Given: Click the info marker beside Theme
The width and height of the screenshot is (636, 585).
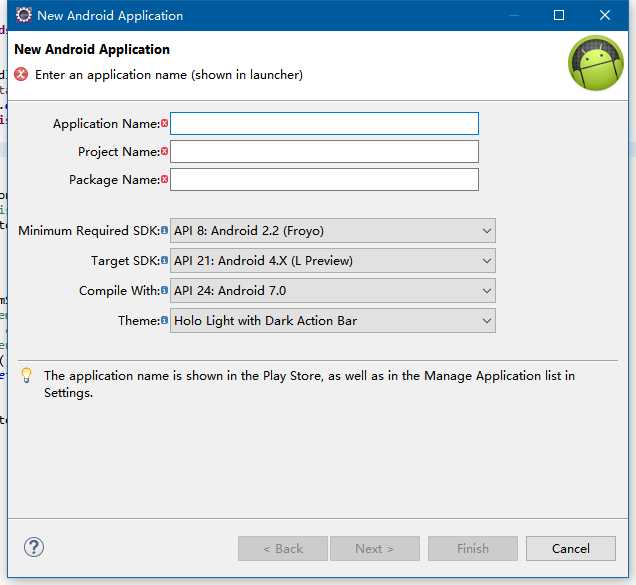Looking at the screenshot, I should pyautogui.click(x=164, y=320).
